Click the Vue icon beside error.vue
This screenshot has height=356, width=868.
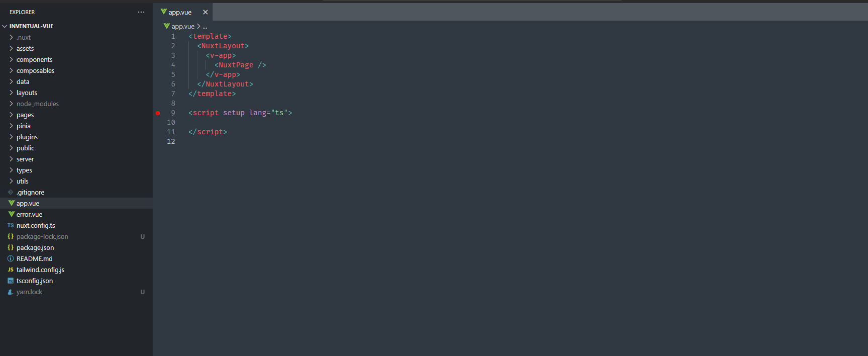pos(11,214)
